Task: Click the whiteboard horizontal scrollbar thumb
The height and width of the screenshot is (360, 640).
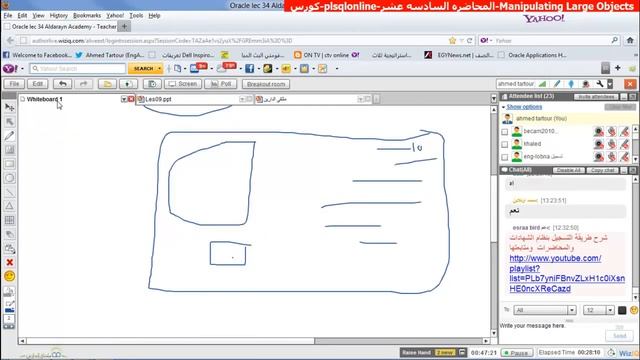Action: [x=170, y=340]
